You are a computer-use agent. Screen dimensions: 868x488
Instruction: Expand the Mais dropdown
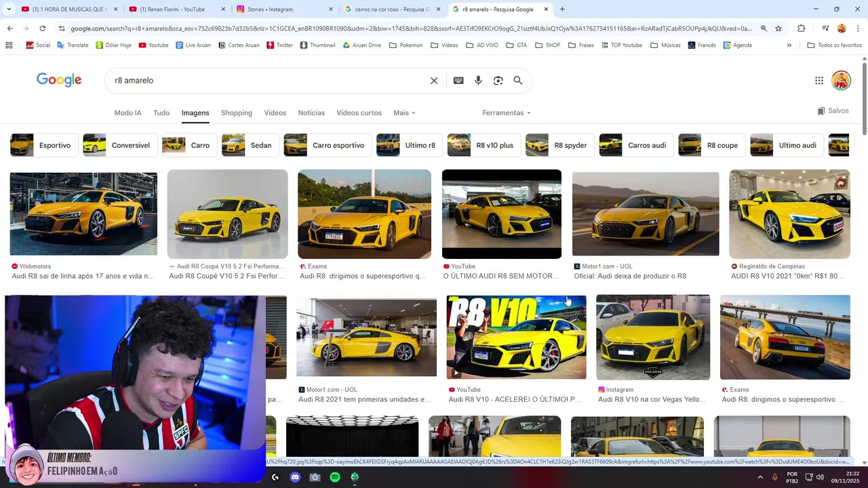[x=404, y=113]
